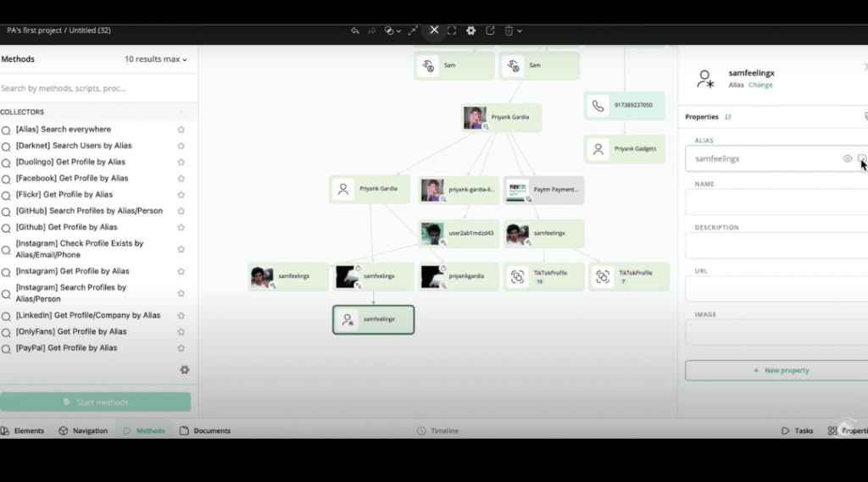The height and width of the screenshot is (482, 868).
Task: Open the Documents tab
Action: tap(205, 430)
